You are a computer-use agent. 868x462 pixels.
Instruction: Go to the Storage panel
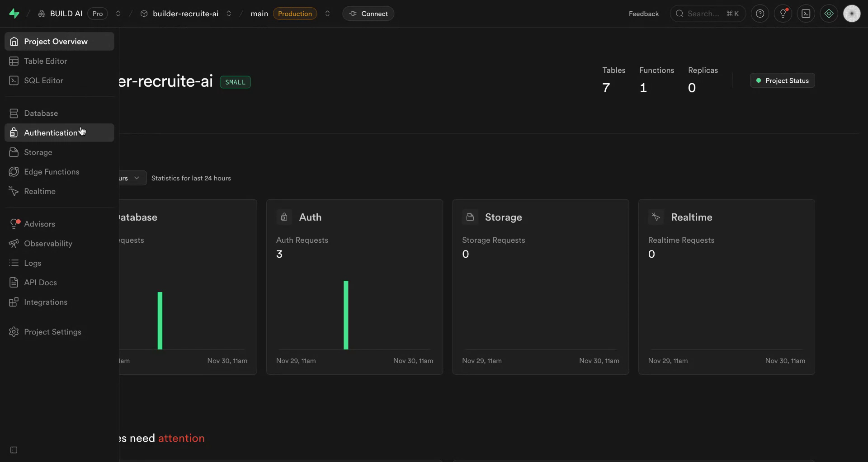38,152
